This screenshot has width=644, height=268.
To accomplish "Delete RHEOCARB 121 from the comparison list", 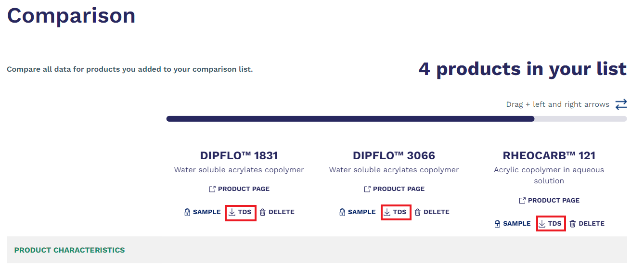I will pyautogui.click(x=587, y=224).
